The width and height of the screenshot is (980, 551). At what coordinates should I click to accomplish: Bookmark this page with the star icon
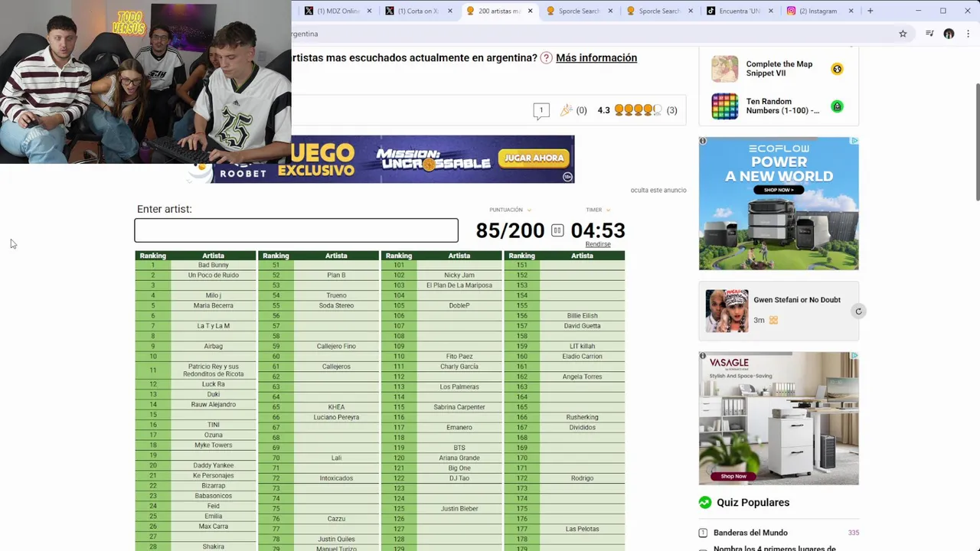903,34
